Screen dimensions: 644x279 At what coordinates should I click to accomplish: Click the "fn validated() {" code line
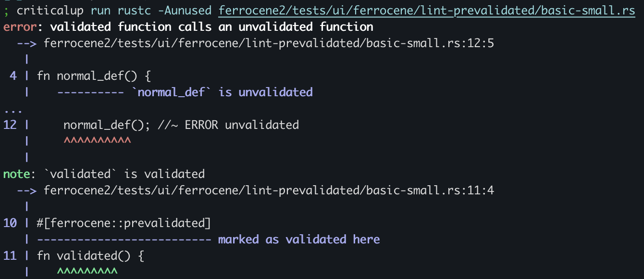90,256
